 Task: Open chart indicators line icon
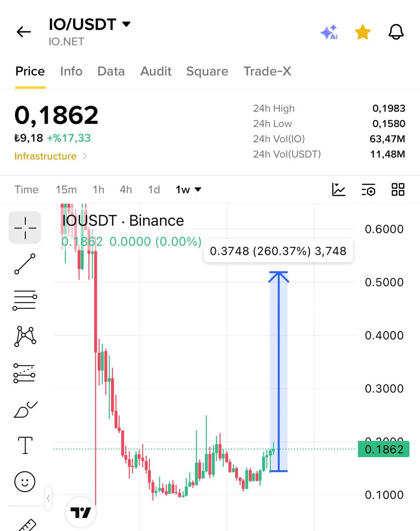(x=339, y=189)
